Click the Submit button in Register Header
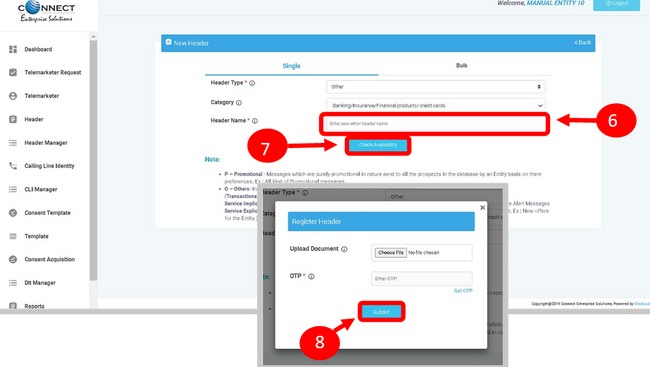The image size is (650, 367). (381, 312)
